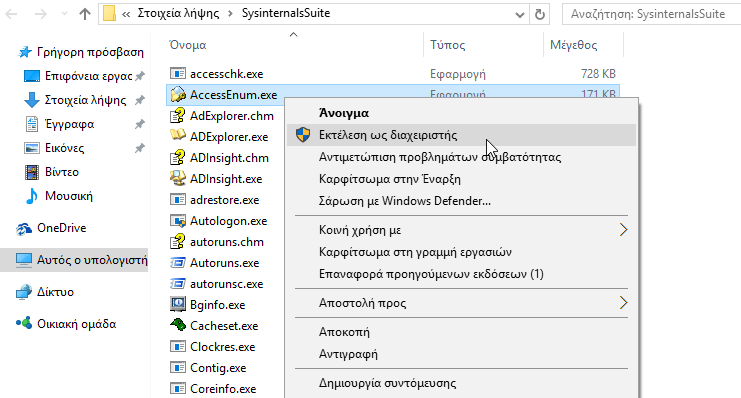
Task: Click the autoruns.chm help file icon
Action: (x=178, y=242)
